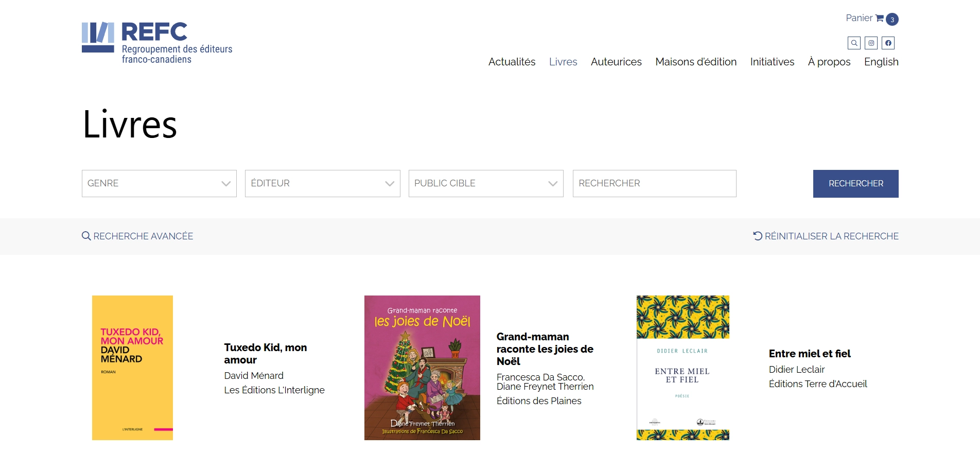This screenshot has height=469, width=980.
Task: Open the Tuxedo Kid book cover
Action: tap(132, 368)
